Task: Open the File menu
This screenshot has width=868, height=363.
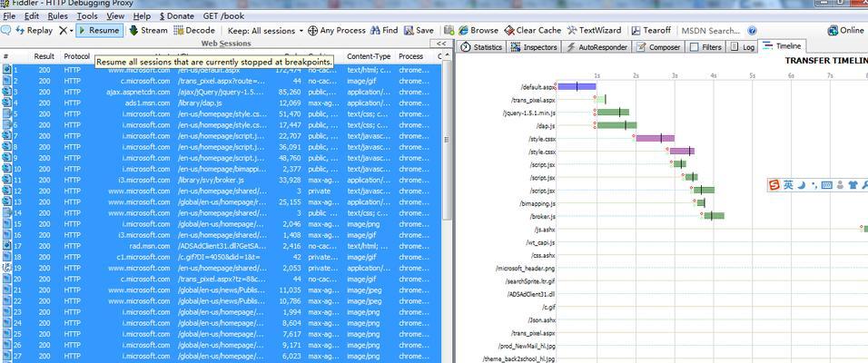Action: coord(9,16)
